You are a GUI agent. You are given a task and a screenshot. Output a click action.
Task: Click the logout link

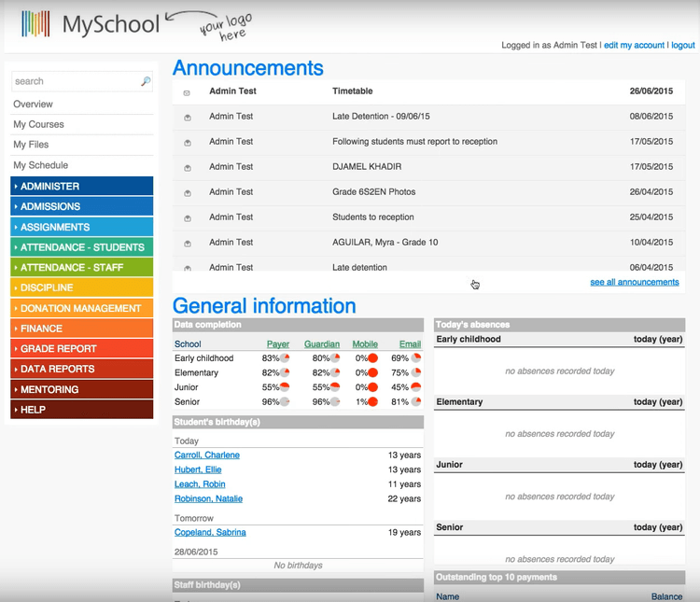click(683, 45)
